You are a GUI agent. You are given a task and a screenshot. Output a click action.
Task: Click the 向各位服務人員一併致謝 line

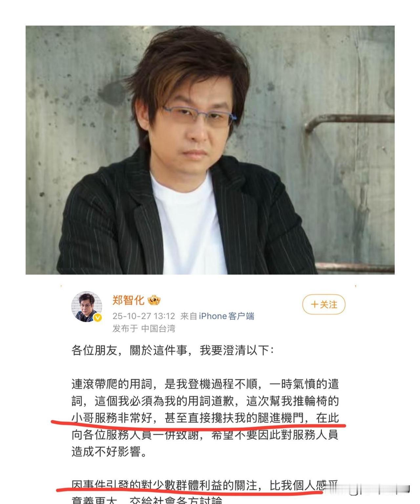tap(205, 435)
